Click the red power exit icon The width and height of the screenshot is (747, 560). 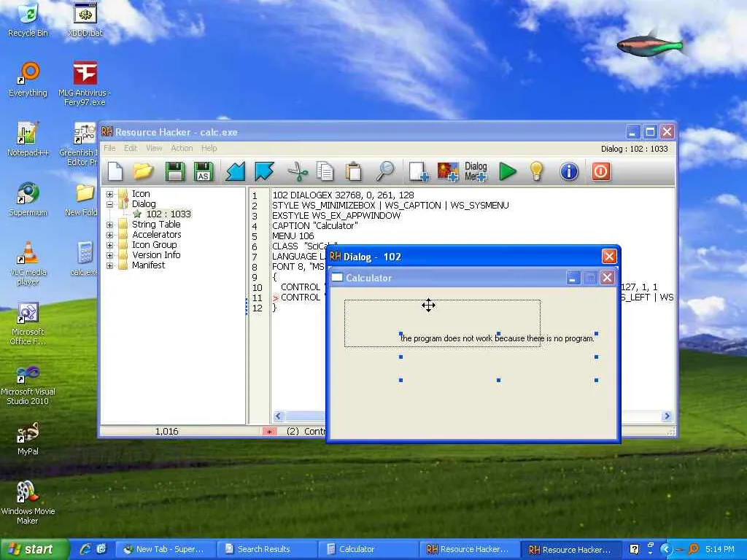[x=600, y=171]
